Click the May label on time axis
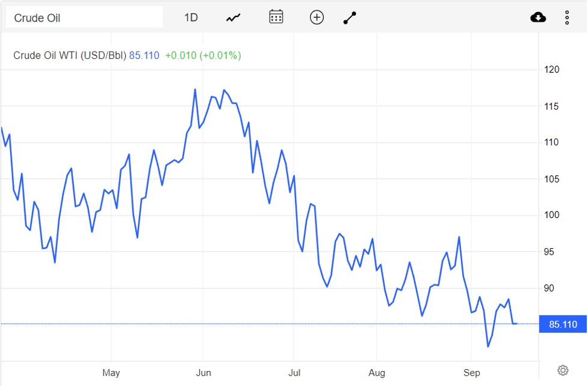The height and width of the screenshot is (386, 588). (111, 373)
